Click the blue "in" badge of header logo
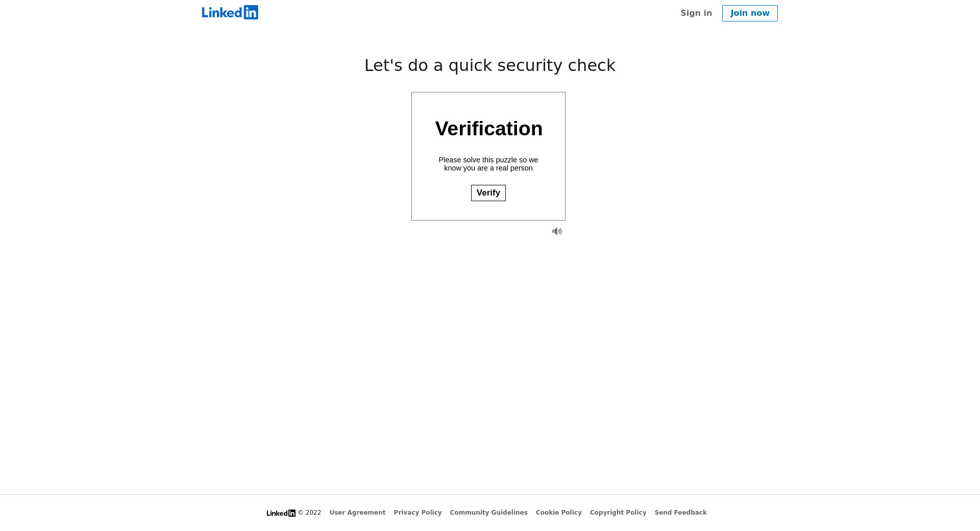This screenshot has width=980, height=531. point(251,12)
